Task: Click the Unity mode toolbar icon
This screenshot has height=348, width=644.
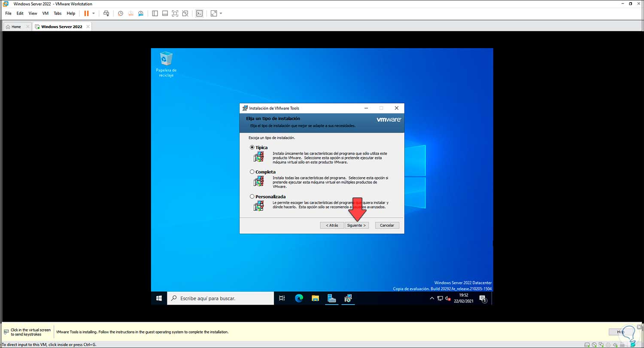Action: (x=185, y=13)
